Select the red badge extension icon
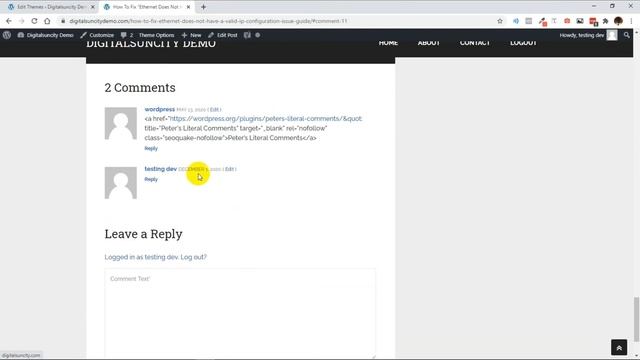The height and width of the screenshot is (360, 640). (593, 21)
